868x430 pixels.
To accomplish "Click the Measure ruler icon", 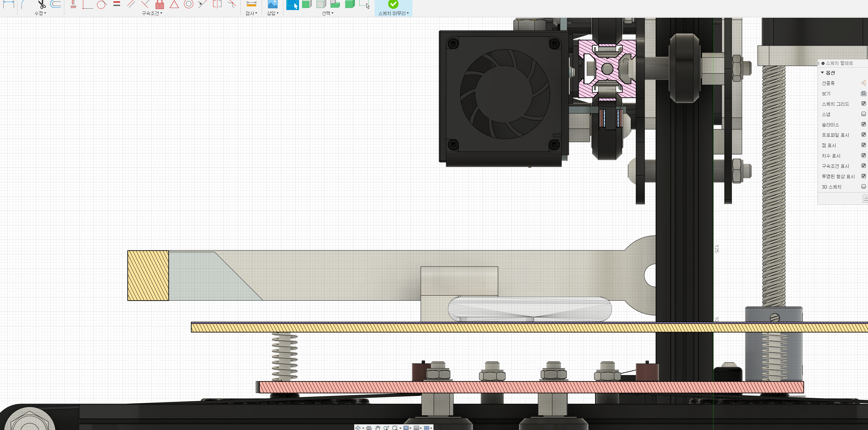I will [251, 4].
